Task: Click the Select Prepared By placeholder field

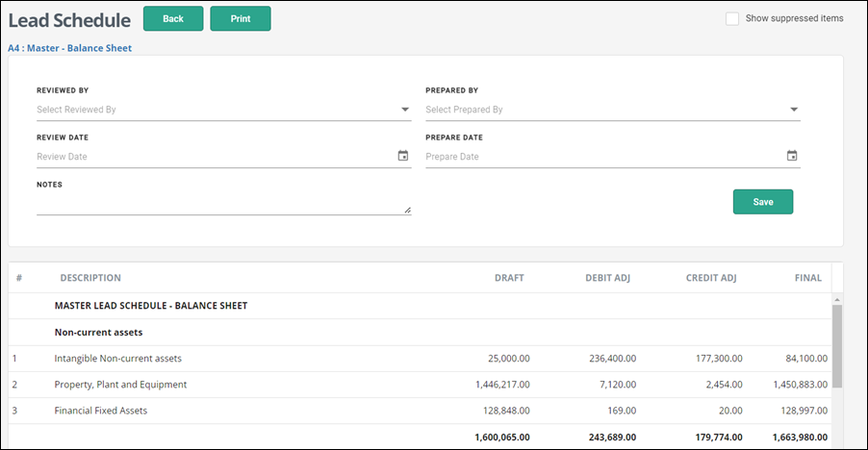Action: pyautogui.click(x=613, y=110)
